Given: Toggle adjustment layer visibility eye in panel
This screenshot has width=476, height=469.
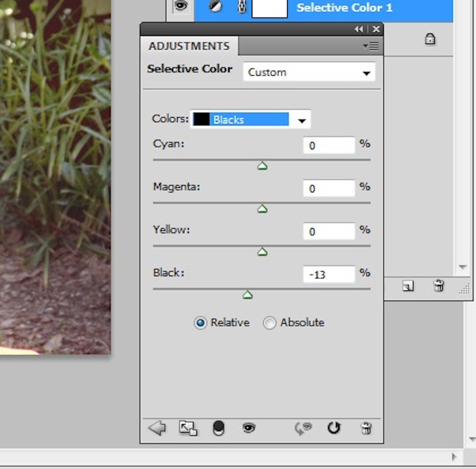Looking at the screenshot, I should [x=249, y=428].
